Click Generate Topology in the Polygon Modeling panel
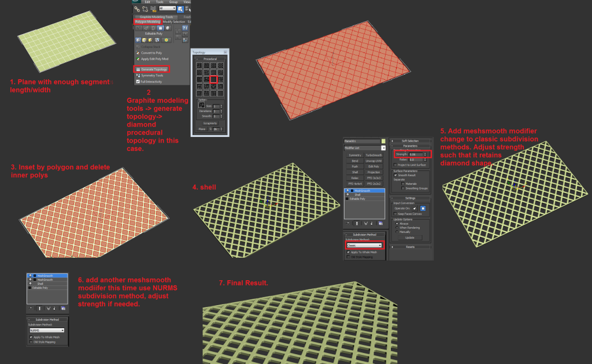Screen dimensions: 592x364 pos(154,69)
